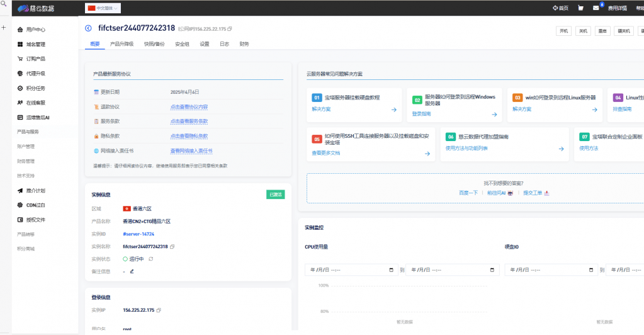Click the 开机 power-on button
The width and height of the screenshot is (644, 335).
563,31
